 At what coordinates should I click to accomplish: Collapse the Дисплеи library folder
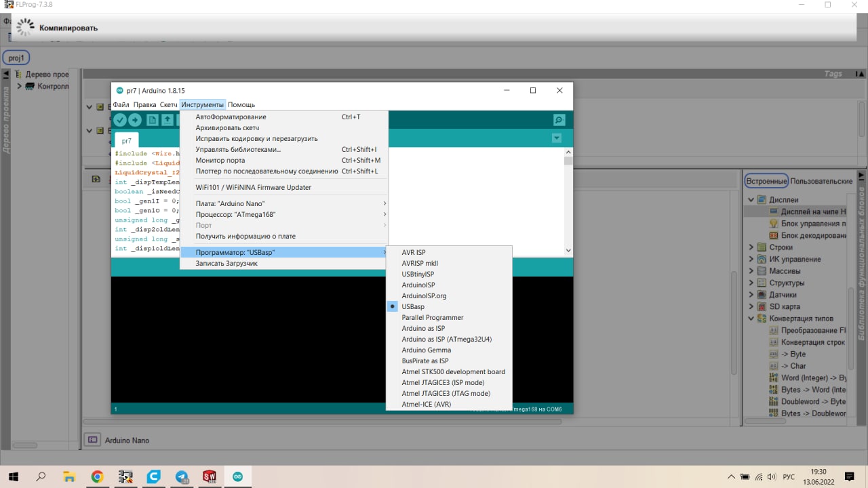point(751,200)
